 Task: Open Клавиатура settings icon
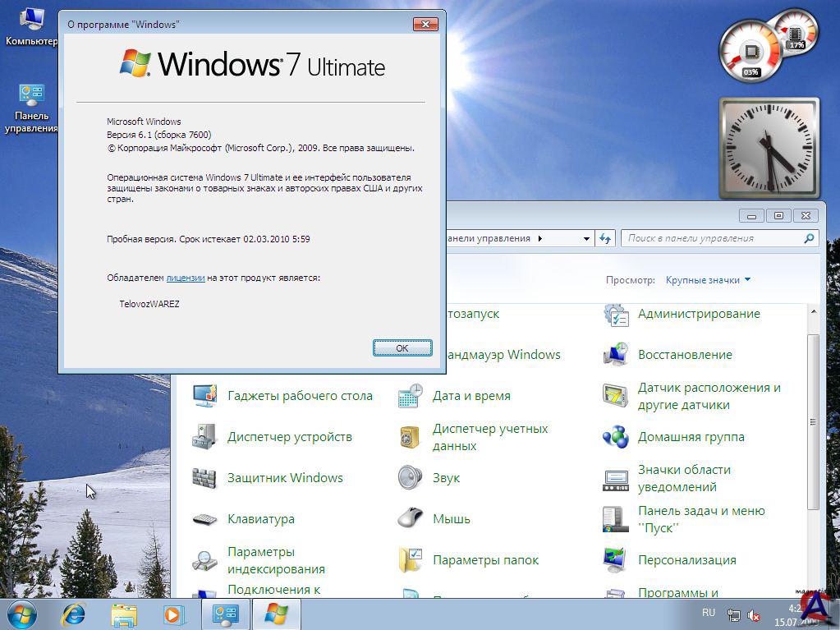point(204,519)
